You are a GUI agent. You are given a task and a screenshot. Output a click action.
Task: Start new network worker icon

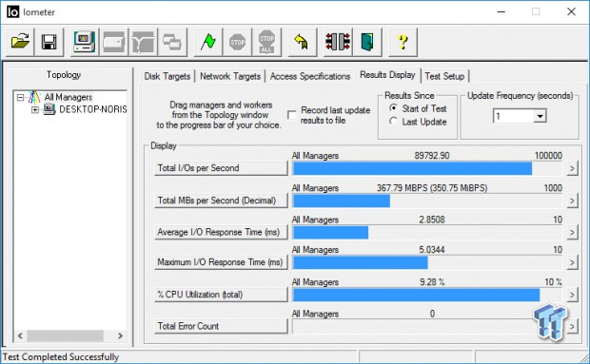tap(143, 42)
